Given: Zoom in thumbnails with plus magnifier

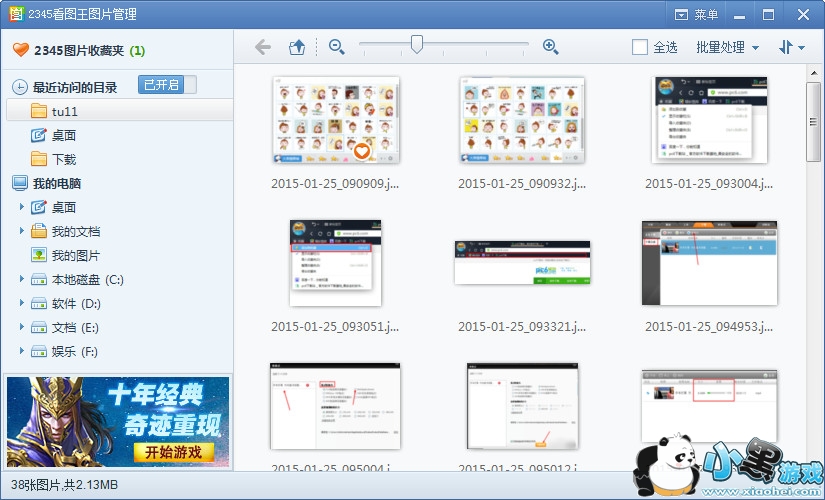Looking at the screenshot, I should [550, 47].
